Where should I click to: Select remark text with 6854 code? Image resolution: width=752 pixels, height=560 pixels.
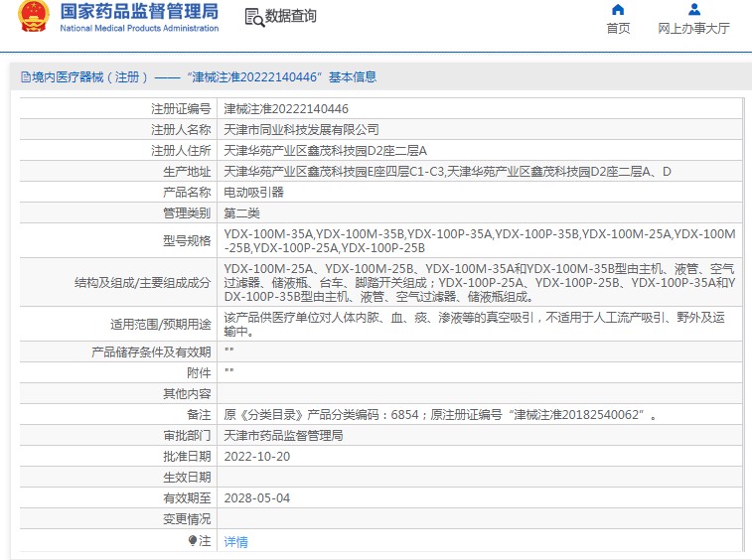440,415
